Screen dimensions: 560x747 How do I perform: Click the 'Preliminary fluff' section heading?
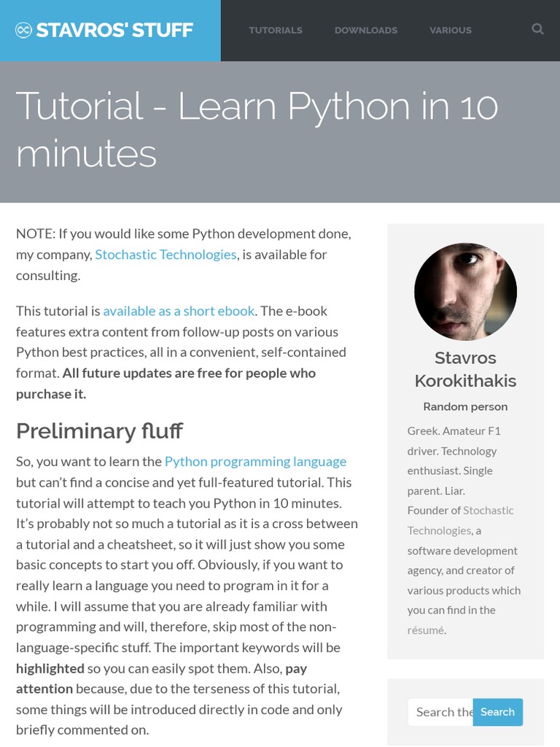point(99,431)
